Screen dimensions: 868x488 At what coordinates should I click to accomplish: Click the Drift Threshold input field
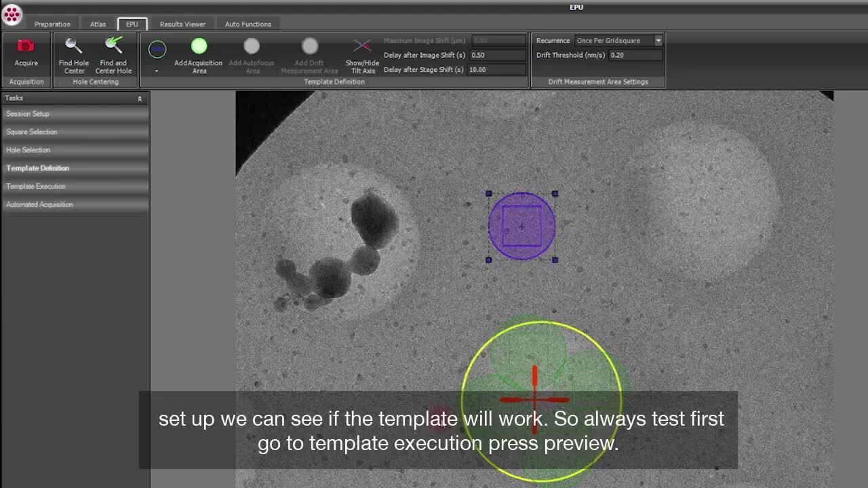[635, 55]
